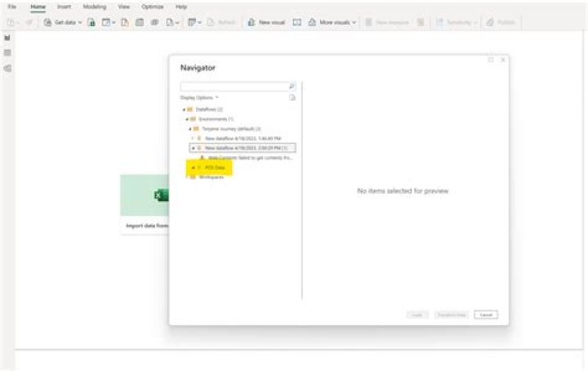Click the Excel workbook icon beside Get data
The image size is (588, 371).
point(91,23)
